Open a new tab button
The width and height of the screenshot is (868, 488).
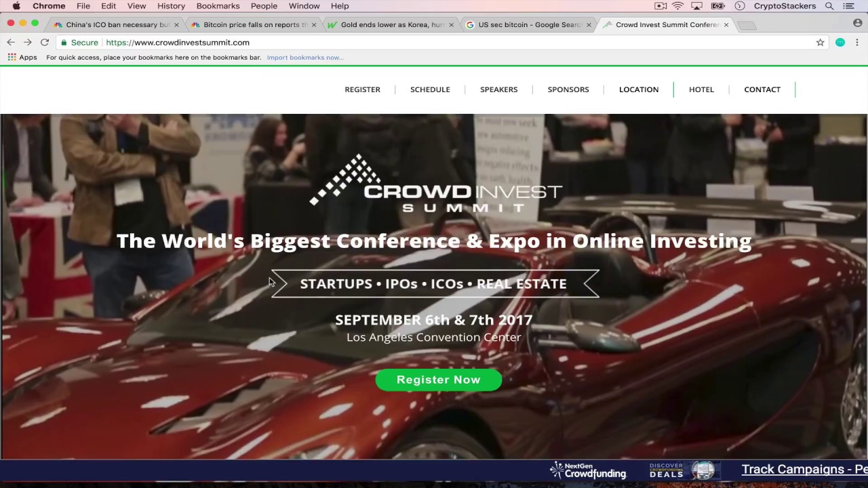point(746,25)
